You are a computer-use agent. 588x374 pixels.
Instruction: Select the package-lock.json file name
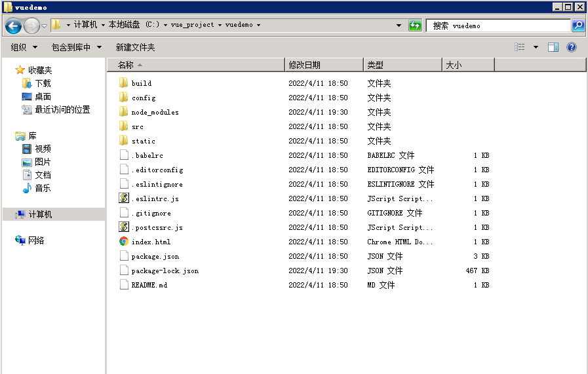click(165, 271)
